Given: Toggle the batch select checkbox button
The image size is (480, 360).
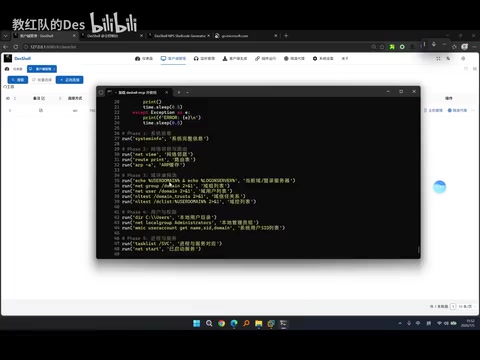Looking at the screenshot, I should (42, 80).
